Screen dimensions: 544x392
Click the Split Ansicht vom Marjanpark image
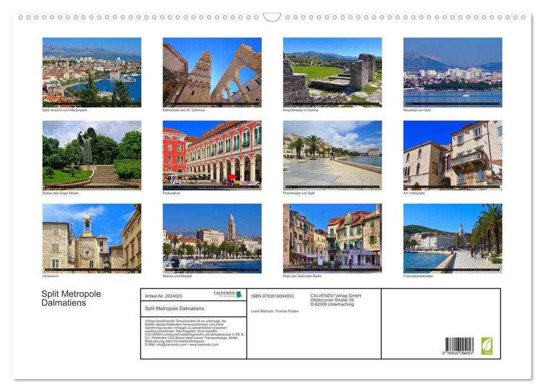[92, 72]
